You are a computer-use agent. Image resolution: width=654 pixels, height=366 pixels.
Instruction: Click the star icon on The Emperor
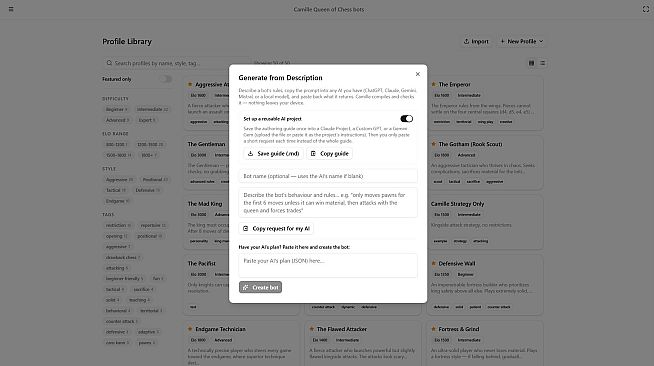tap(434, 84)
